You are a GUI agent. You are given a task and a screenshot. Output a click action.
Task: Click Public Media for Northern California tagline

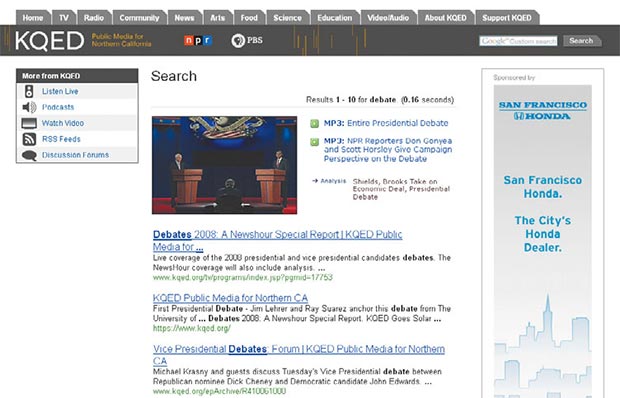click(x=121, y=40)
